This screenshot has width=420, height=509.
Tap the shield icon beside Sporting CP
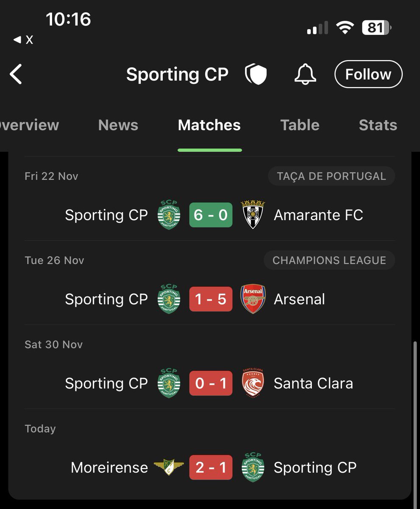pyautogui.click(x=256, y=75)
